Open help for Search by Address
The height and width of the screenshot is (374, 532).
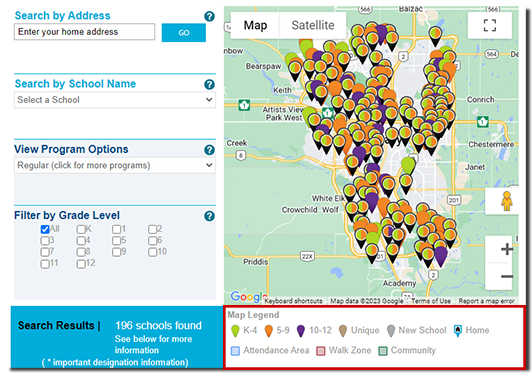click(209, 16)
